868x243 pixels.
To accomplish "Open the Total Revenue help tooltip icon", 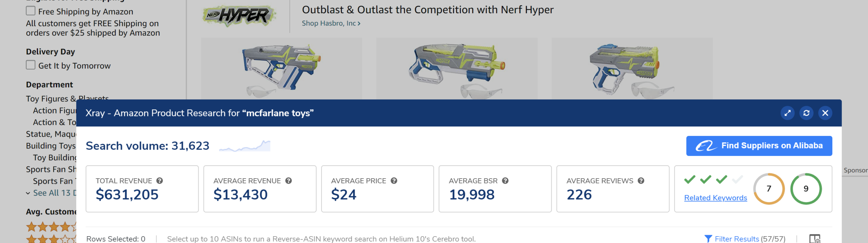I will click(160, 181).
